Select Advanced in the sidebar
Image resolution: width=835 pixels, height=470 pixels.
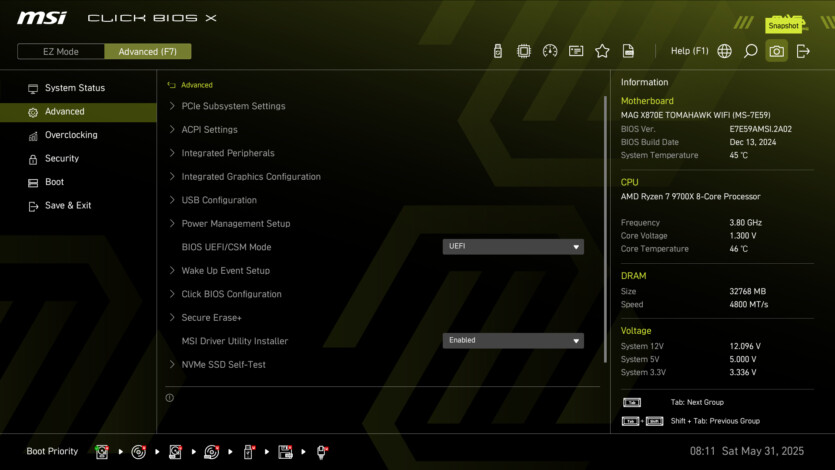[78, 112]
